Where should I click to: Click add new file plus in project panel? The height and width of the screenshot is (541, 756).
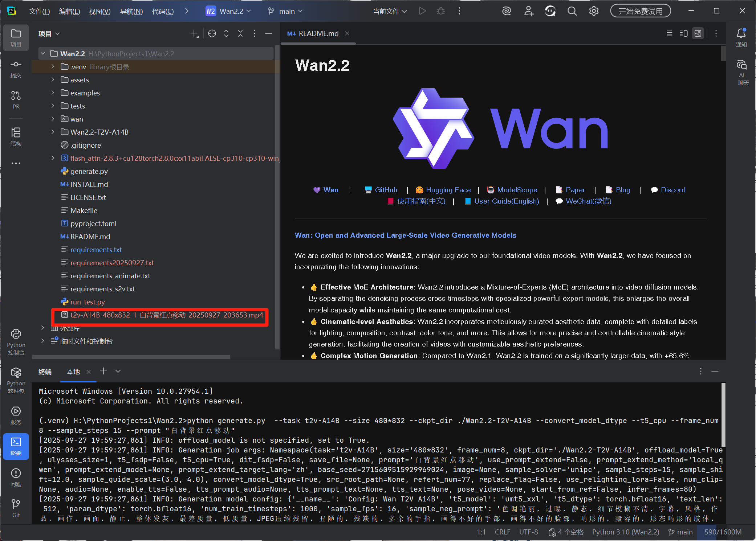pos(194,34)
